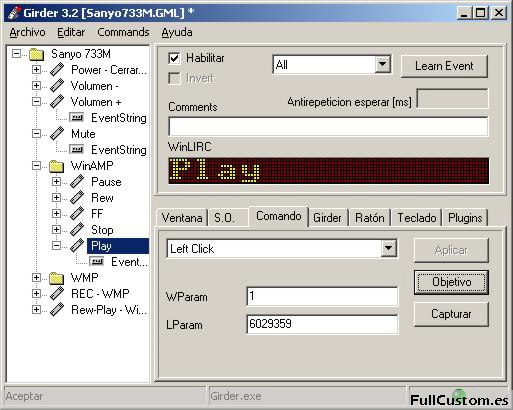
Task: Select the EventString icon under Volumen +
Action: click(77, 118)
